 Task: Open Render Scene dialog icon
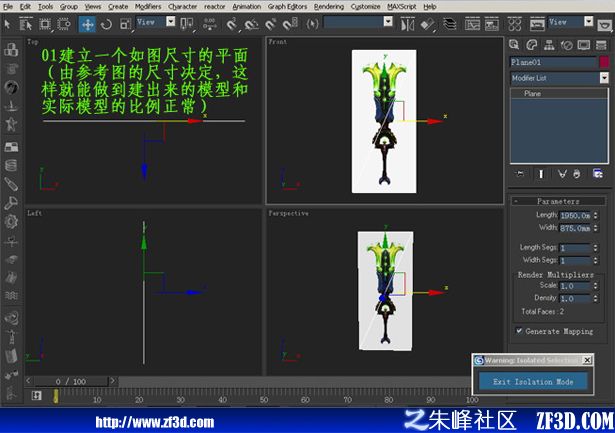coord(537,24)
